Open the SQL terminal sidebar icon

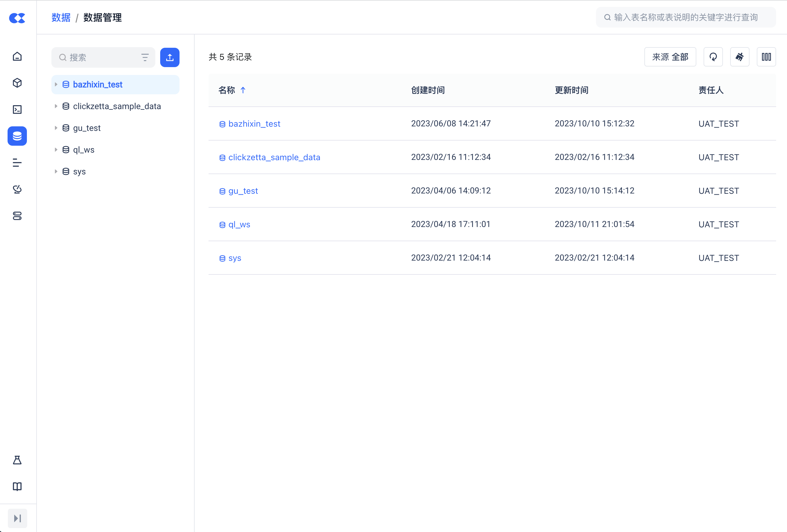click(17, 109)
